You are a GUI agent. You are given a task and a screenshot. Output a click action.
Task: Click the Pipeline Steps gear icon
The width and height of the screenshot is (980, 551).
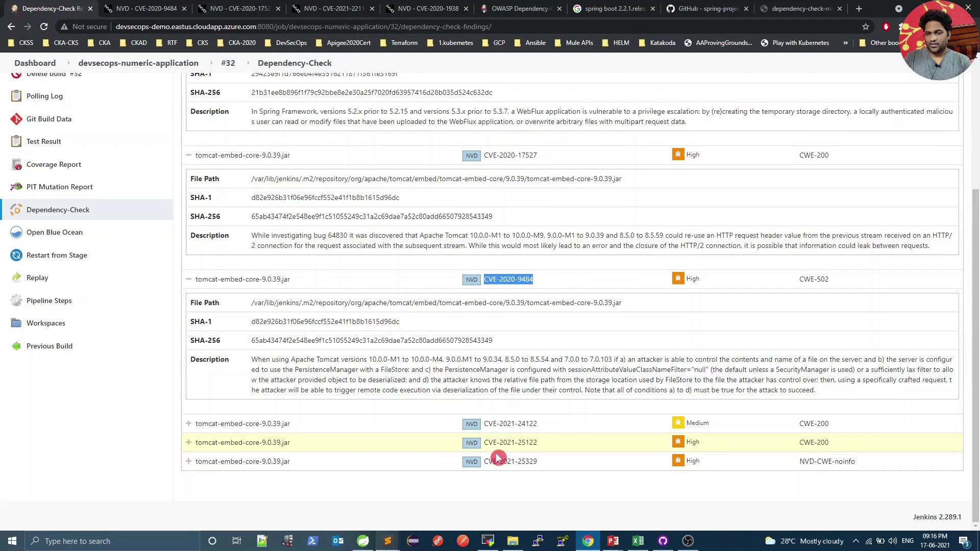pos(16,300)
